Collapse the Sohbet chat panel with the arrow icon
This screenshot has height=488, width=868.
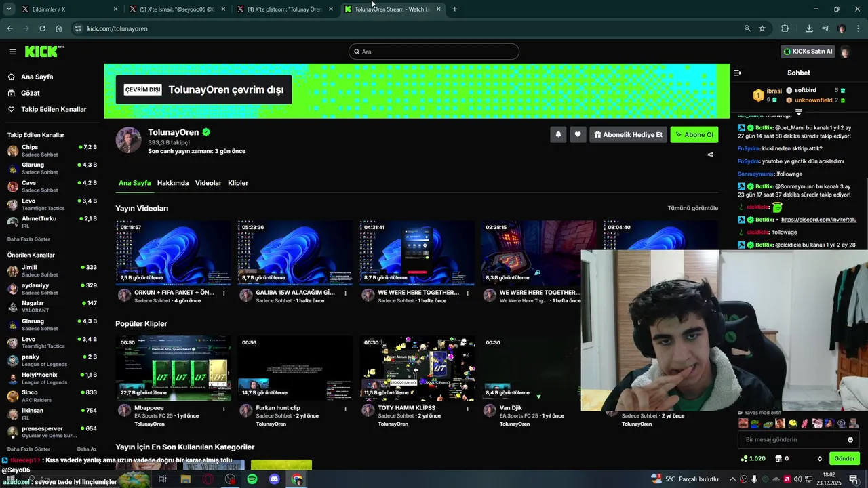(x=738, y=73)
